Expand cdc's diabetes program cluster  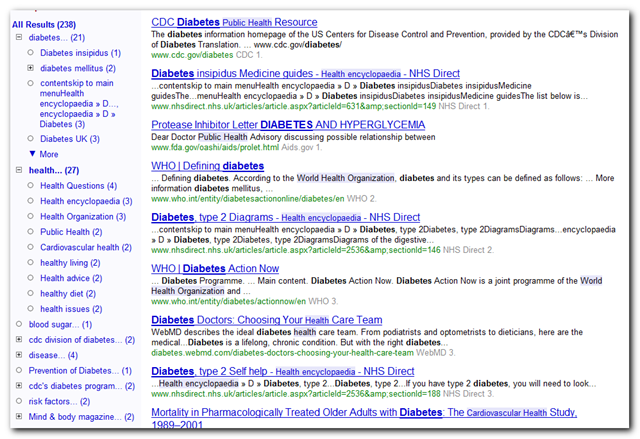19,385
